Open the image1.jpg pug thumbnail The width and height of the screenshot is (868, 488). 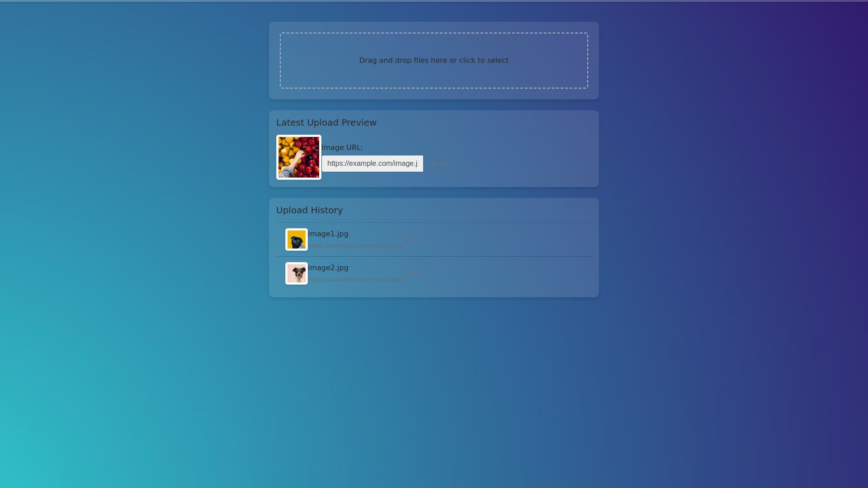coord(297,239)
